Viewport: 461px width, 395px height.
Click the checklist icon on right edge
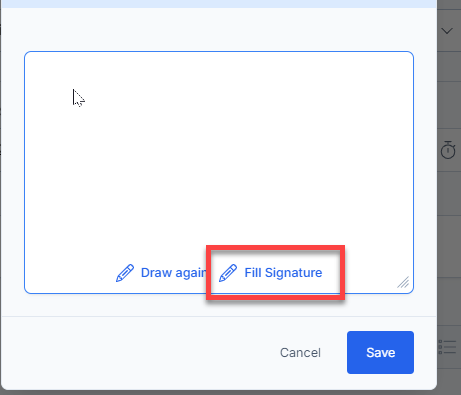tap(447, 347)
